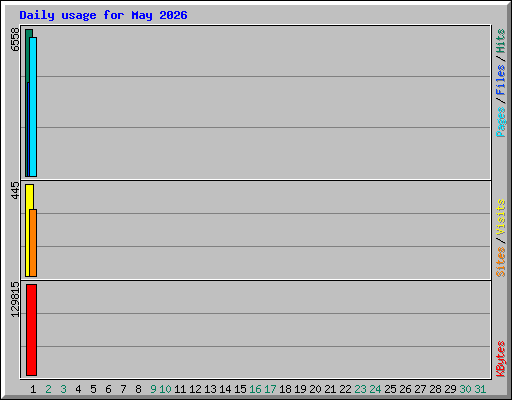Select the Sites legend label
This screenshot has width=512, height=400.
(501, 262)
